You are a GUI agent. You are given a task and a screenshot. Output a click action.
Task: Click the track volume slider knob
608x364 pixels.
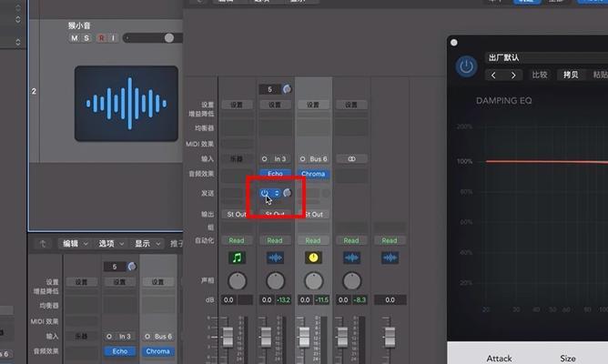169,37
